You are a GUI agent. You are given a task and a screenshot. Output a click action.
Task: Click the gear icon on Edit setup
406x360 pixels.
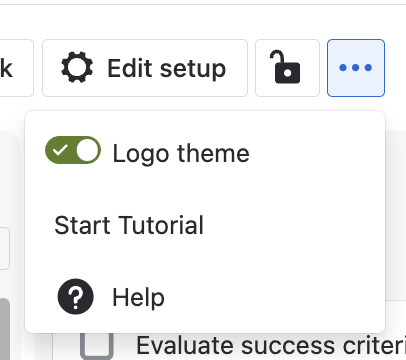(77, 68)
